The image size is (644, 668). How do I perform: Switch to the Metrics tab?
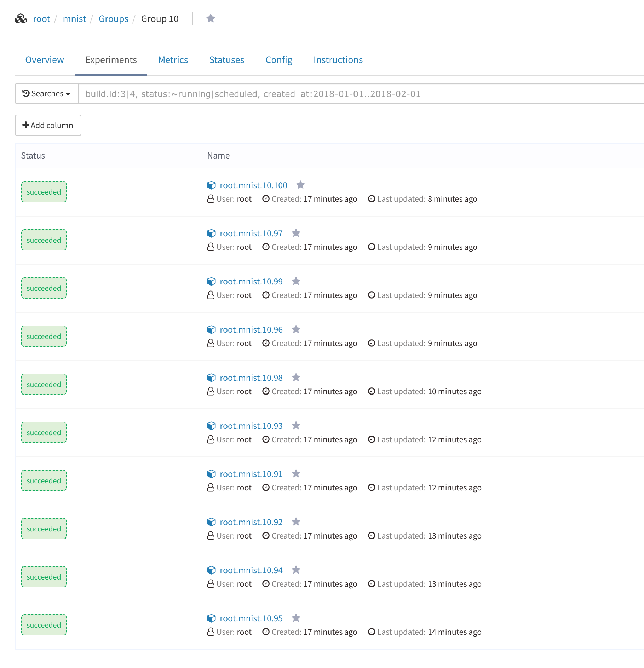coord(173,60)
